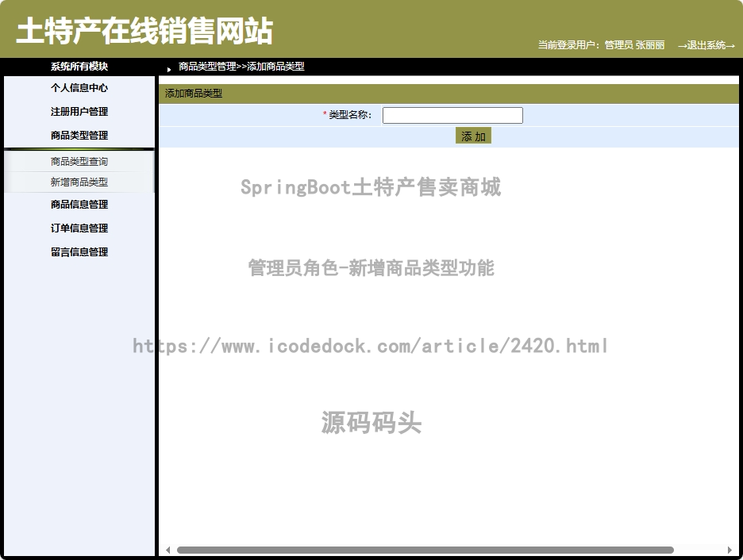
Task: Open 个人信息中心 in the sidebar
Action: point(79,87)
